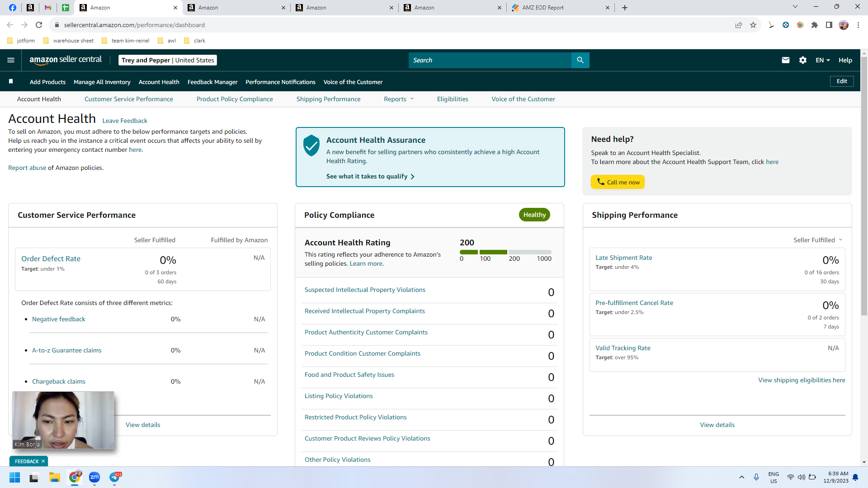Open the Order Defect Rate link
The width and height of the screenshot is (868, 488).
[51, 258]
